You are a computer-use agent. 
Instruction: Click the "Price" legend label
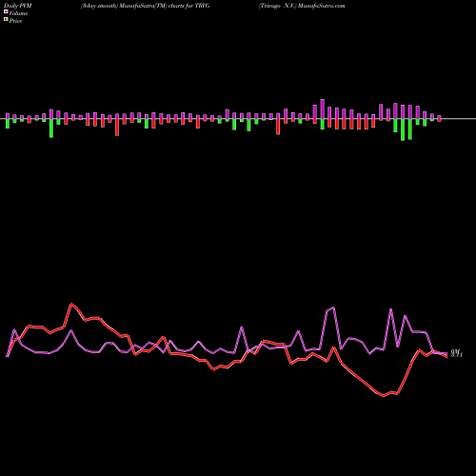point(15,21)
